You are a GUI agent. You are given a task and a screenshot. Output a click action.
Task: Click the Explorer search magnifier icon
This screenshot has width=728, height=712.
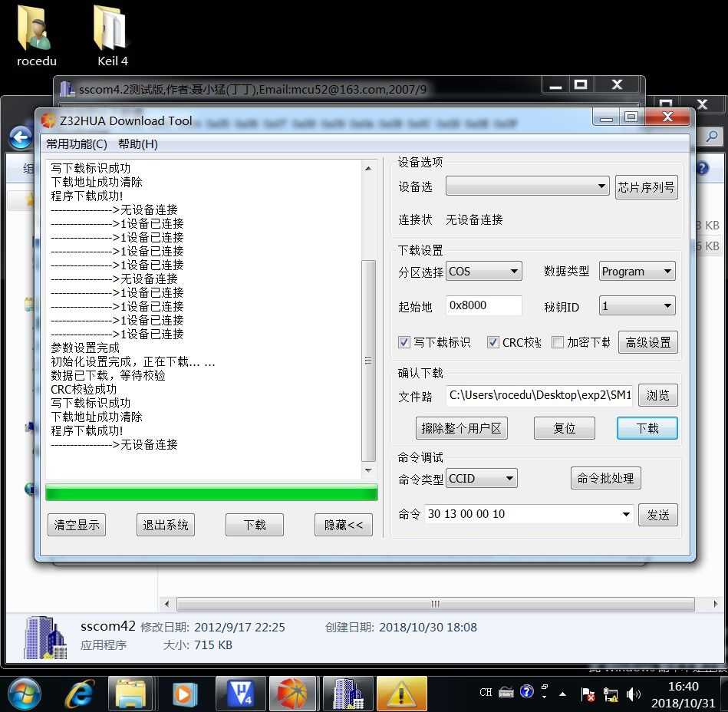click(712, 136)
